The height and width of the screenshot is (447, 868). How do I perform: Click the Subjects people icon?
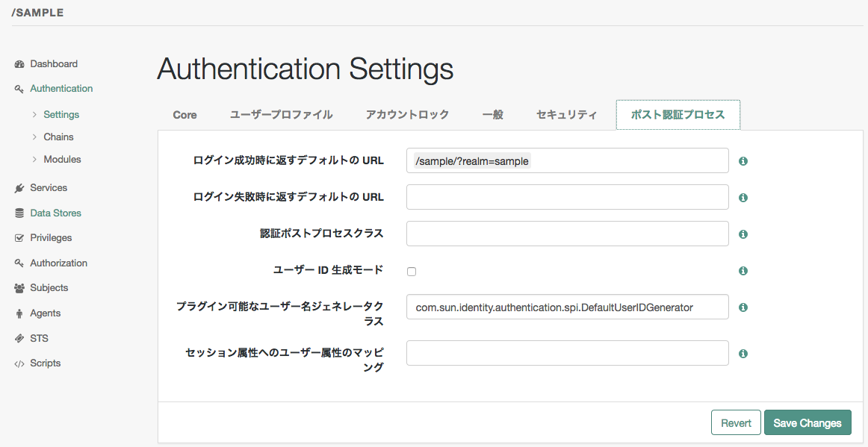pos(19,288)
